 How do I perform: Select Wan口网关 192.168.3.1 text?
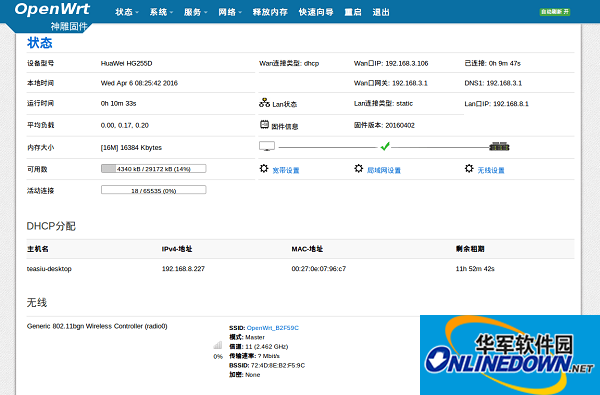pyautogui.click(x=391, y=83)
